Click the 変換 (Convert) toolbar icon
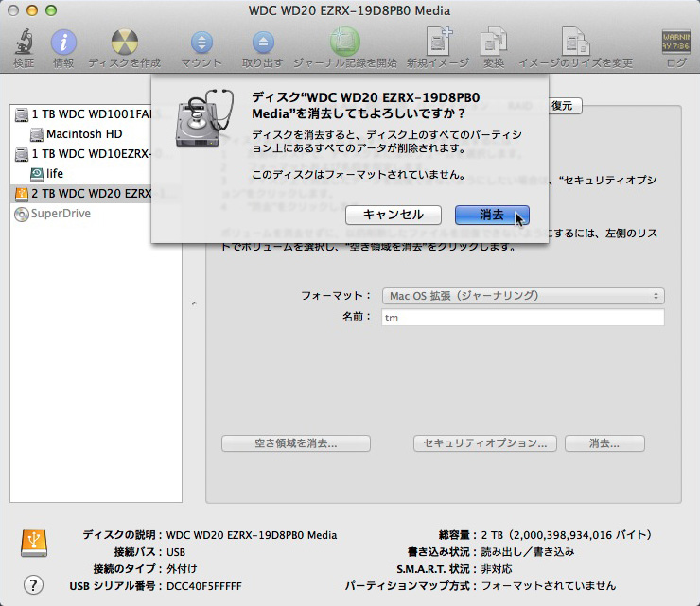Image resolution: width=700 pixels, height=606 pixels. pyautogui.click(x=493, y=43)
